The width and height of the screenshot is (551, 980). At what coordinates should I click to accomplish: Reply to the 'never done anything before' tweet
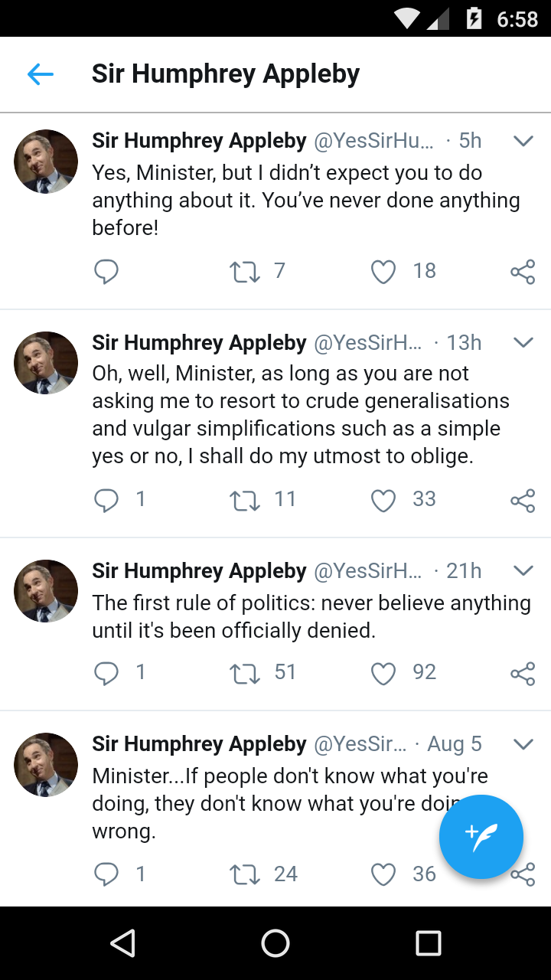click(106, 271)
